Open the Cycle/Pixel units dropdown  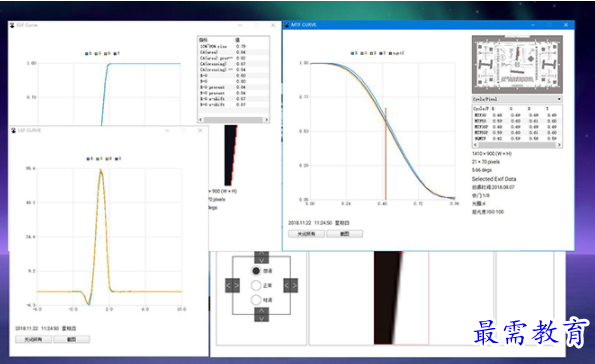pos(517,99)
